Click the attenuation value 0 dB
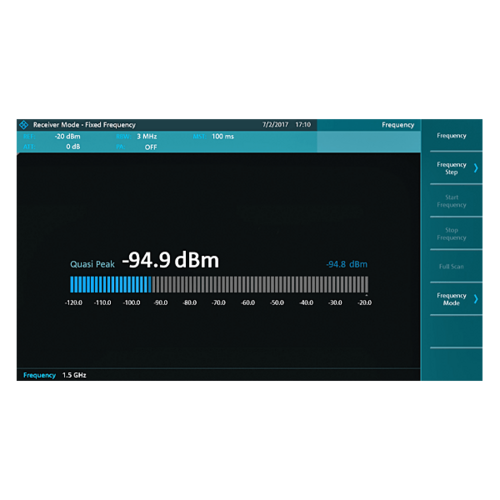The height and width of the screenshot is (500, 500). tap(73, 147)
